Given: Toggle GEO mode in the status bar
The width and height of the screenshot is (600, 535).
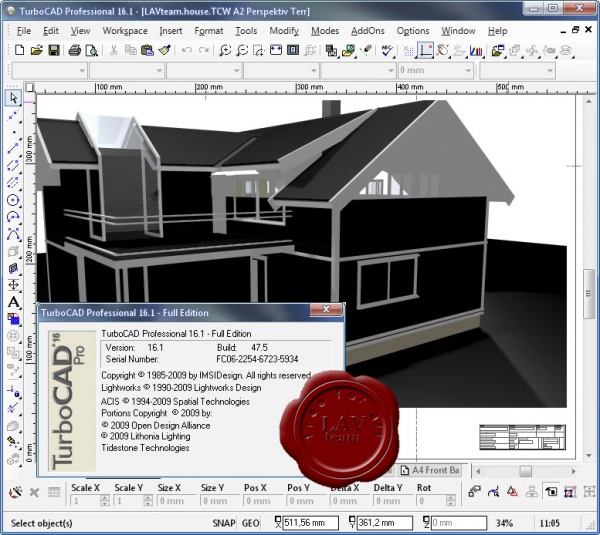Looking at the screenshot, I should (x=251, y=523).
